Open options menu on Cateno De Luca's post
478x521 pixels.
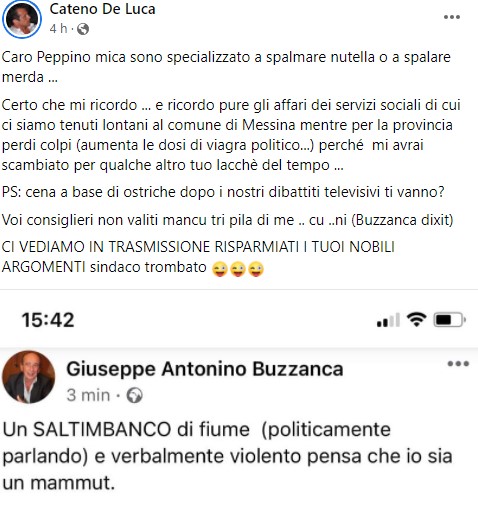tap(452, 17)
